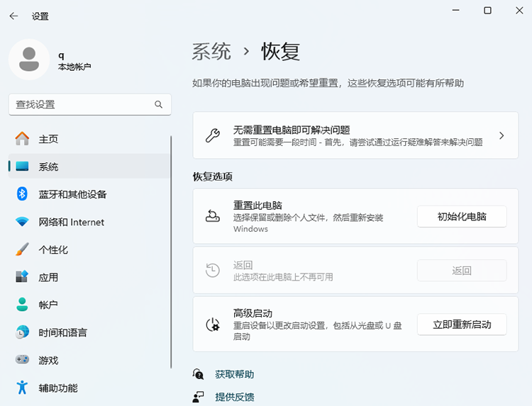Viewport: 532px width, 406px height.
Task: Click the 时间和语言 globe clock icon
Action: [22, 332]
